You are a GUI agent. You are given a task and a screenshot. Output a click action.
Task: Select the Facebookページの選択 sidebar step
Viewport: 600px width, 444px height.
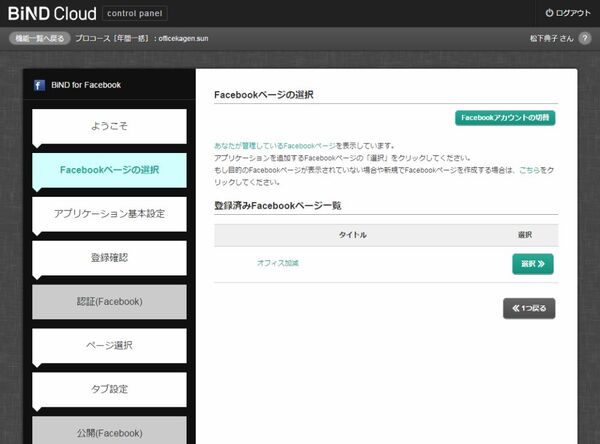(x=109, y=170)
